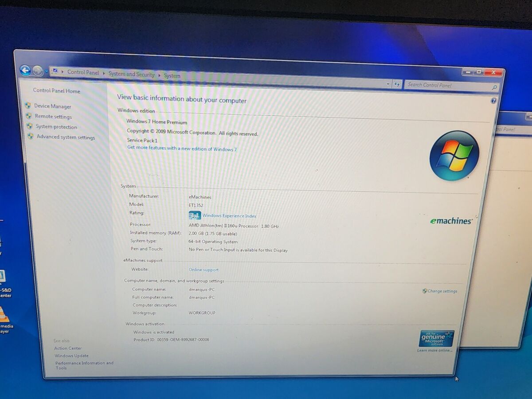The image size is (532, 399).
Task: Open Device Manager link
Action: point(52,106)
